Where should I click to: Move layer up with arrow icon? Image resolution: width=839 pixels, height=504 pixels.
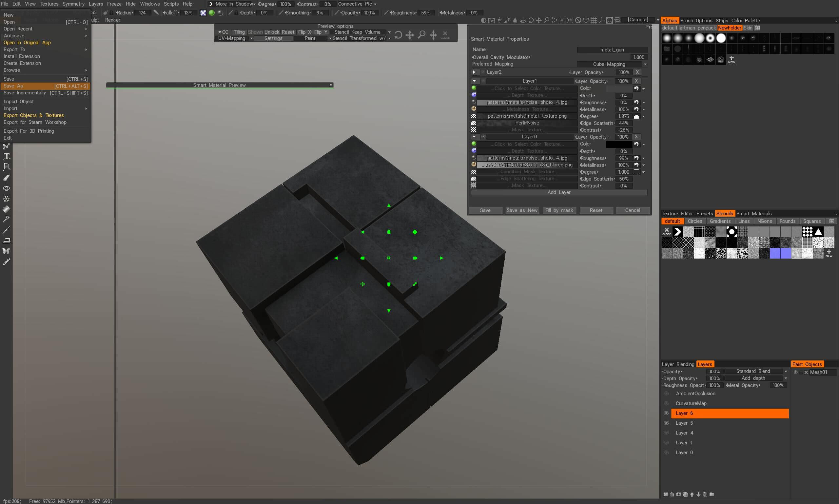[x=692, y=494]
